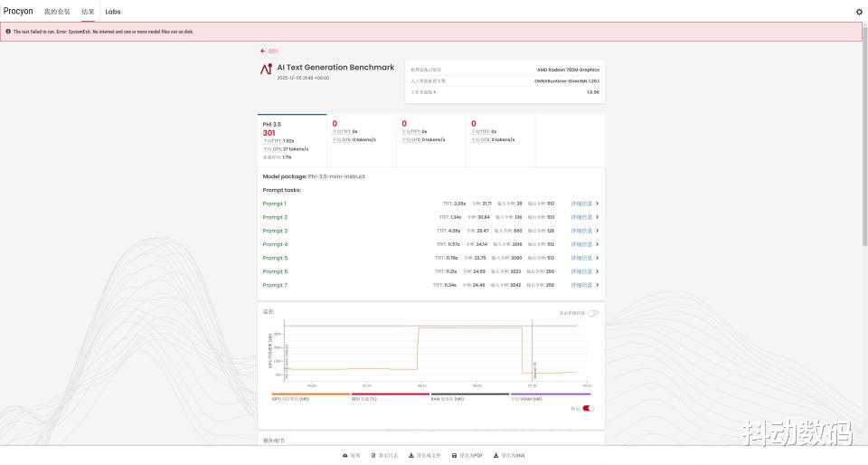Click the benchmark date 2025-12-05 text
The width and height of the screenshot is (868, 465).
click(x=304, y=78)
